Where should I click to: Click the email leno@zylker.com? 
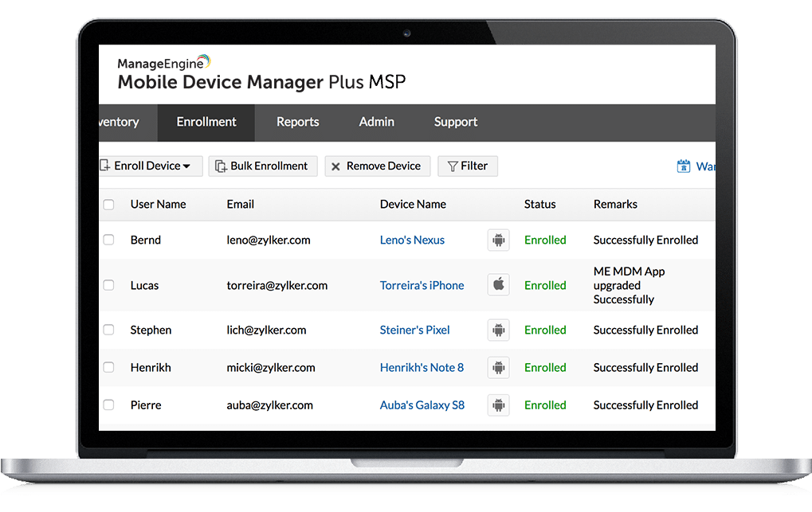pyautogui.click(x=269, y=240)
